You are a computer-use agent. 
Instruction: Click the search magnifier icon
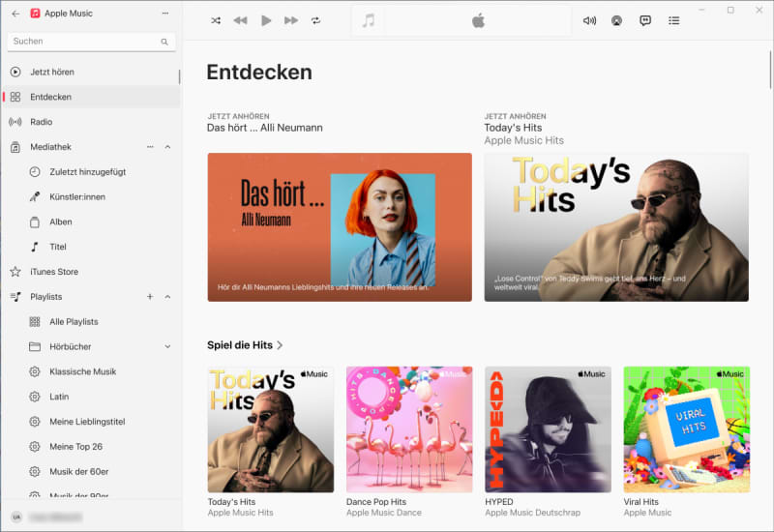pyautogui.click(x=164, y=42)
